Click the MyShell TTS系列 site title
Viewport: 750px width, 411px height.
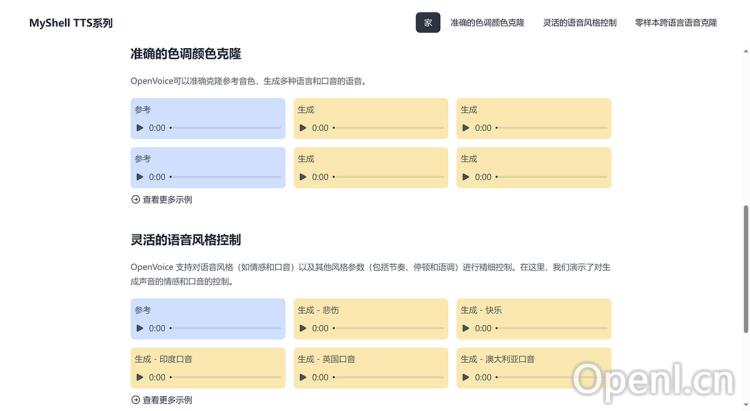[x=71, y=23]
